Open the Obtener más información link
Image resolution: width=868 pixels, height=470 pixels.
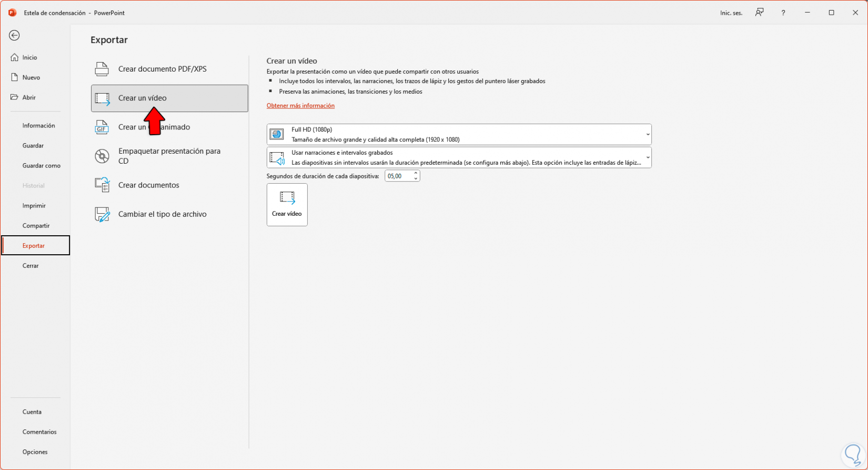click(x=300, y=106)
